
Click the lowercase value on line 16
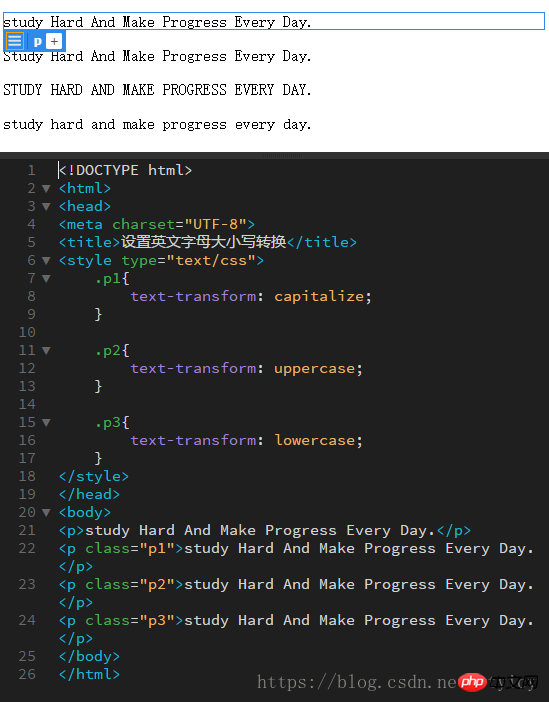[x=314, y=440]
